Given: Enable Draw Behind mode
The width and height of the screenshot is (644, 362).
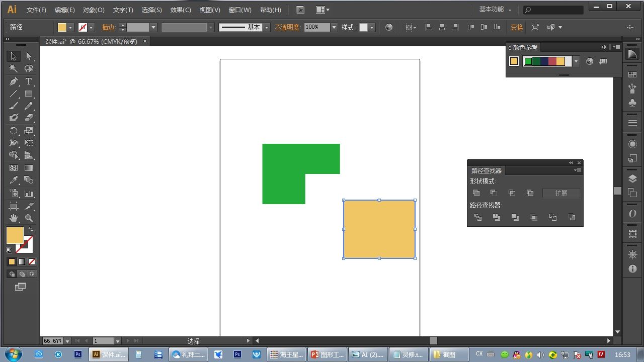Looking at the screenshot, I should 22,274.
